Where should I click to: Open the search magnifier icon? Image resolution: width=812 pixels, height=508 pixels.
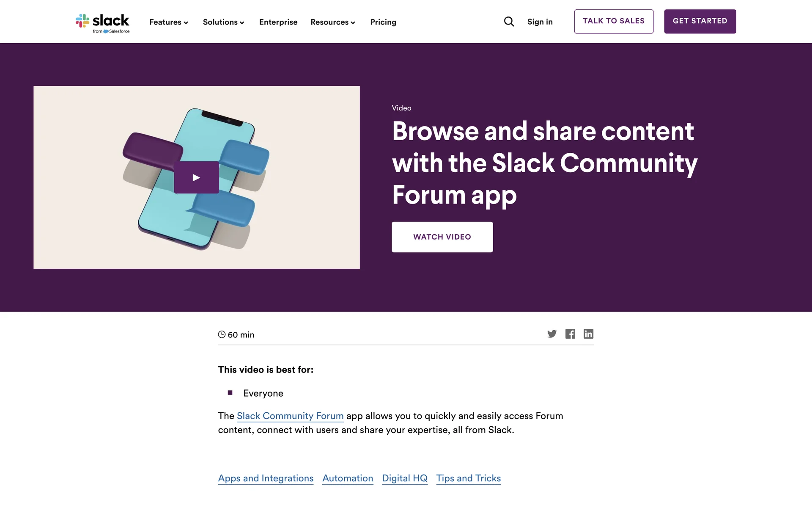coord(509,22)
